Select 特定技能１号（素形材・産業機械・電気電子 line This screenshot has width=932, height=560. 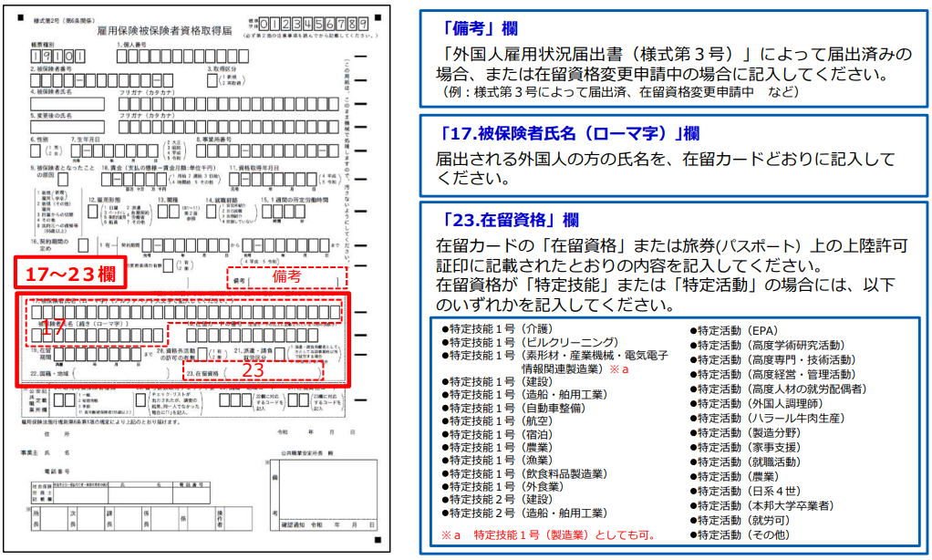(x=554, y=356)
